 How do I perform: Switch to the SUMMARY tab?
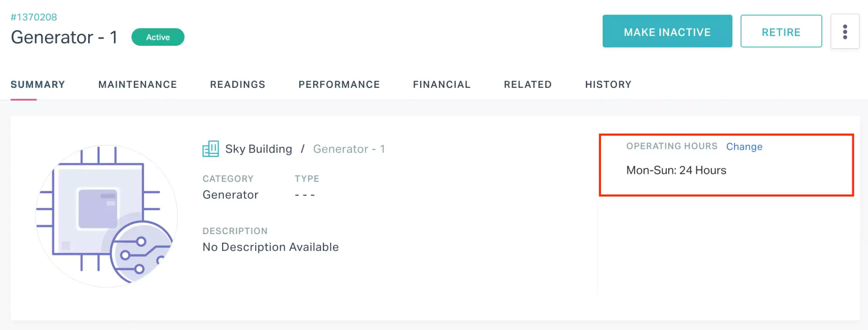tap(38, 84)
